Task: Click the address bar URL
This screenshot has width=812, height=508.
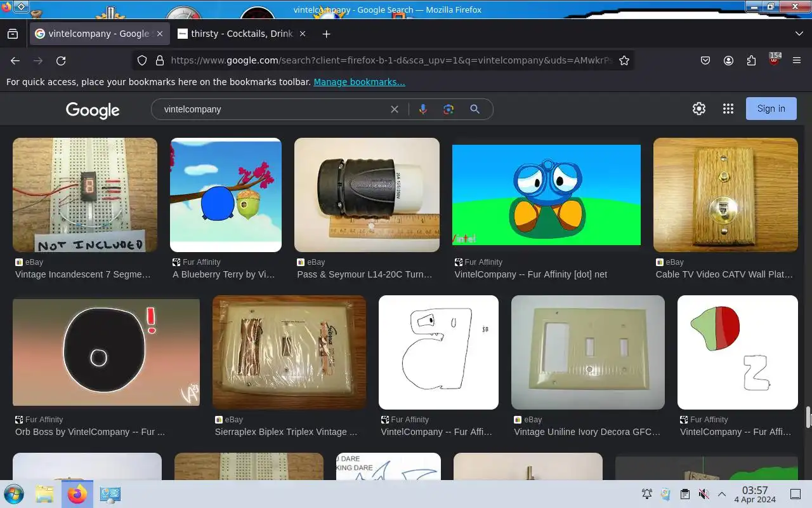Action: [x=391, y=60]
